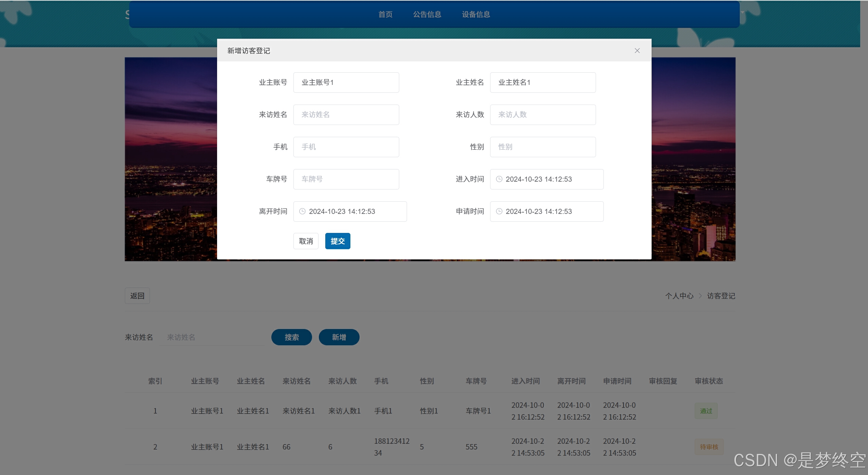Screen dimensions: 868x475
Task: Click into the 性别 input field
Action: pos(543,147)
